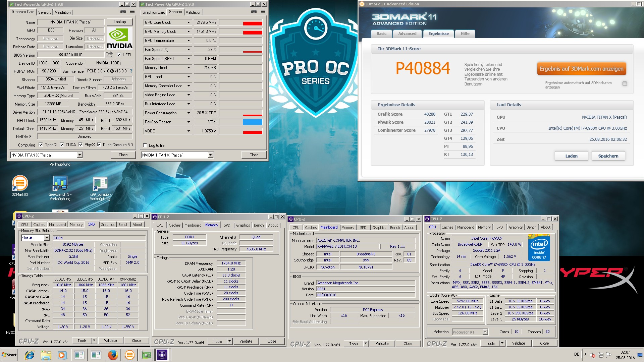Viewport: 644px width, 362px height.
Task: Switch to GPU-Z taskbar icon
Action: (x=146, y=355)
